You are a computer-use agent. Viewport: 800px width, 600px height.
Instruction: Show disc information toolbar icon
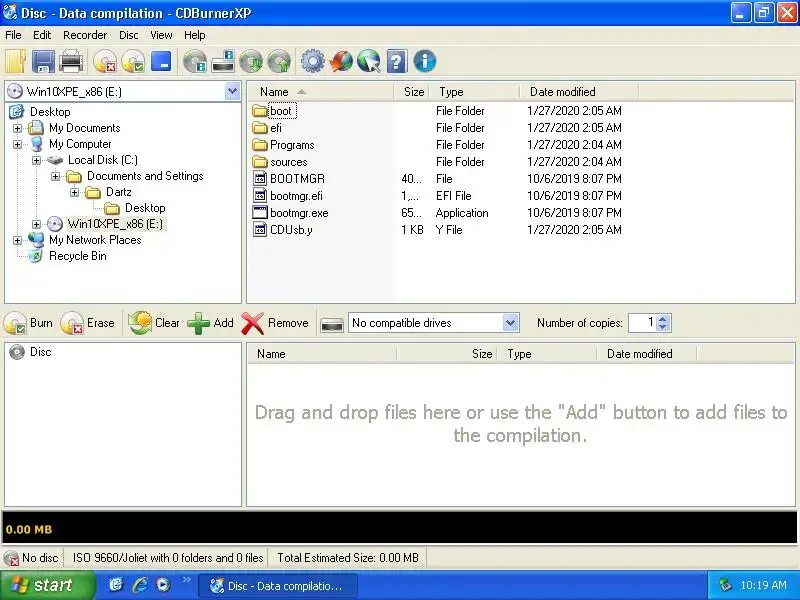tap(195, 62)
